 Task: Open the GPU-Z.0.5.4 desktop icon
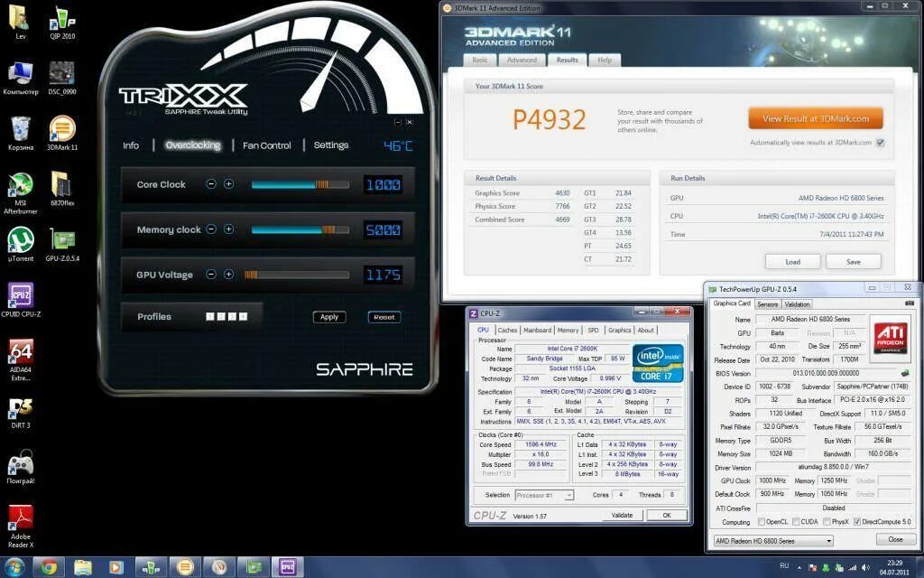click(x=62, y=244)
